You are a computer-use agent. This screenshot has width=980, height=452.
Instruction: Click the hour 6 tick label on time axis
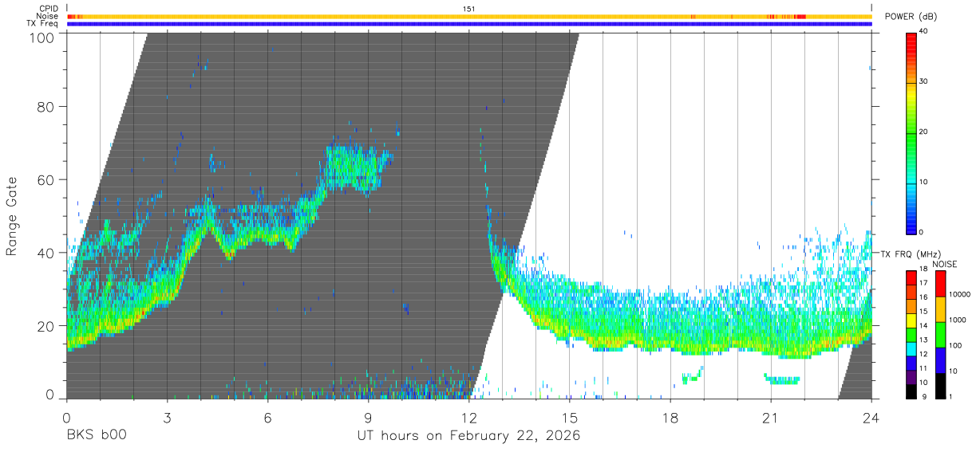coord(267,417)
